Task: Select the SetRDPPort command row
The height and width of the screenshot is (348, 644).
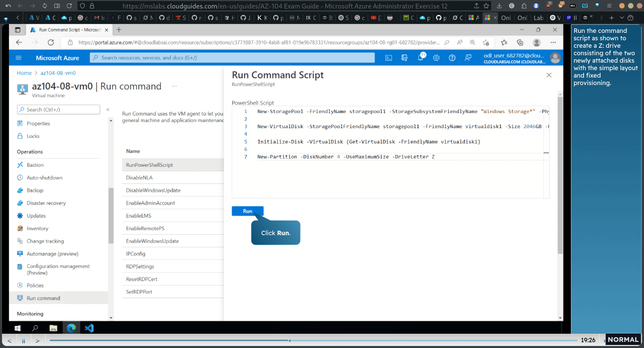Action: click(173, 292)
